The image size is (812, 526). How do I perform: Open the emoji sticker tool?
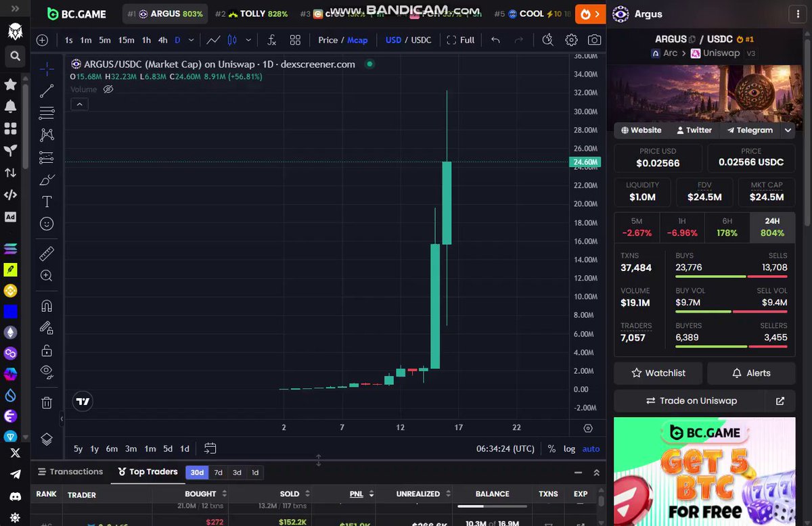tap(47, 224)
